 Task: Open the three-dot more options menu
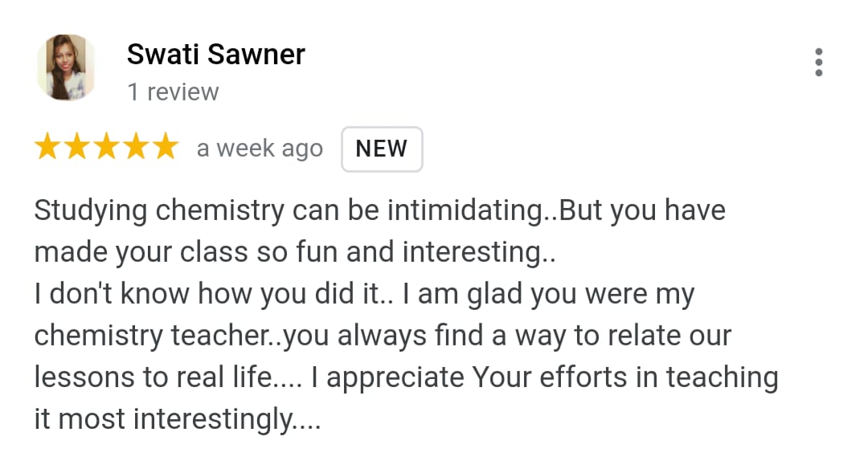tap(818, 63)
